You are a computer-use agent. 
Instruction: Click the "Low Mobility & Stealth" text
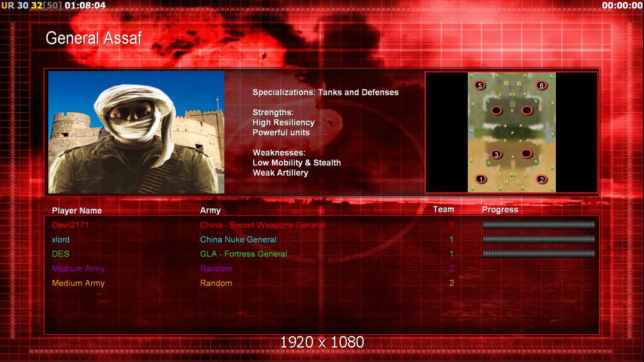pyautogui.click(x=297, y=163)
